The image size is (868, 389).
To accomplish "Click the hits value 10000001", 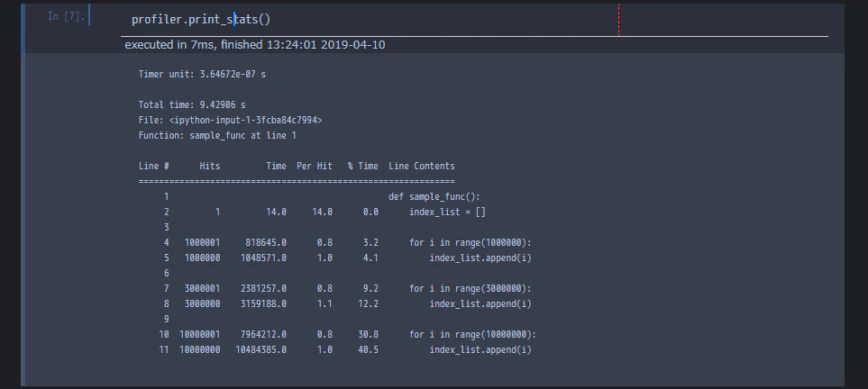I will click(x=200, y=335).
